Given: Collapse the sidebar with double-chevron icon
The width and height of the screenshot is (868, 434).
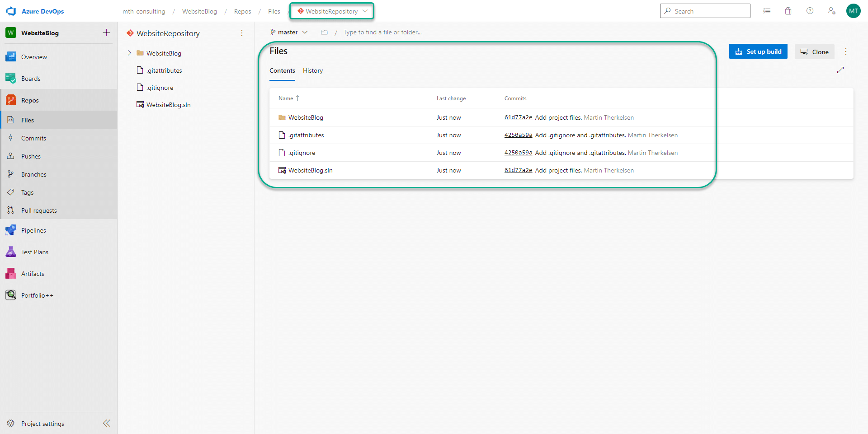Looking at the screenshot, I should click(107, 423).
